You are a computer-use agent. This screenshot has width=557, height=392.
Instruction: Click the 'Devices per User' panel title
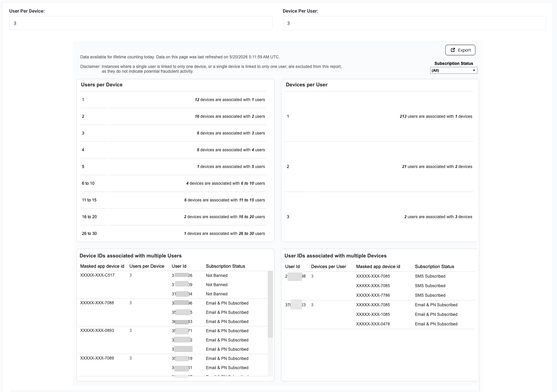point(307,85)
